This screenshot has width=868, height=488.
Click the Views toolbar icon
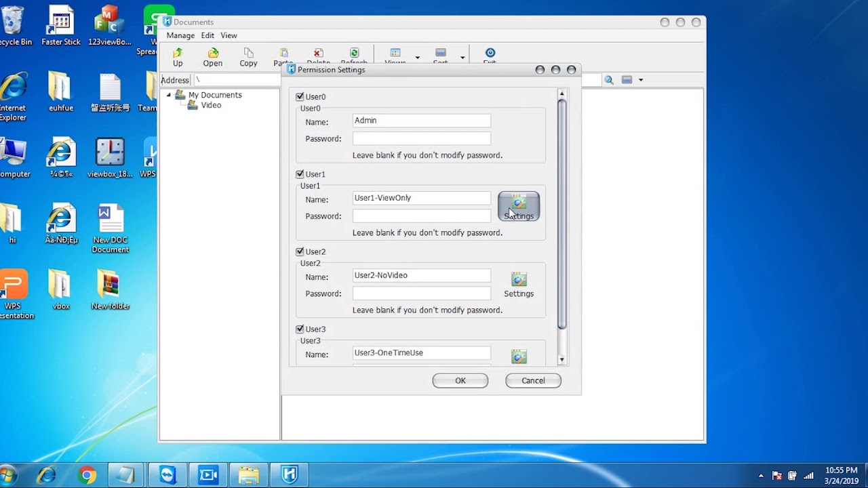coord(395,56)
